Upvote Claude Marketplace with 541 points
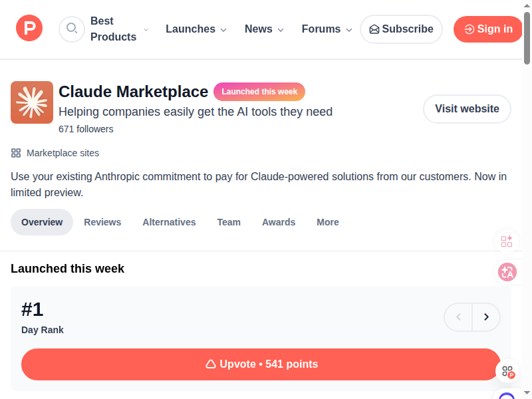The width and height of the screenshot is (532, 399). [x=261, y=364]
